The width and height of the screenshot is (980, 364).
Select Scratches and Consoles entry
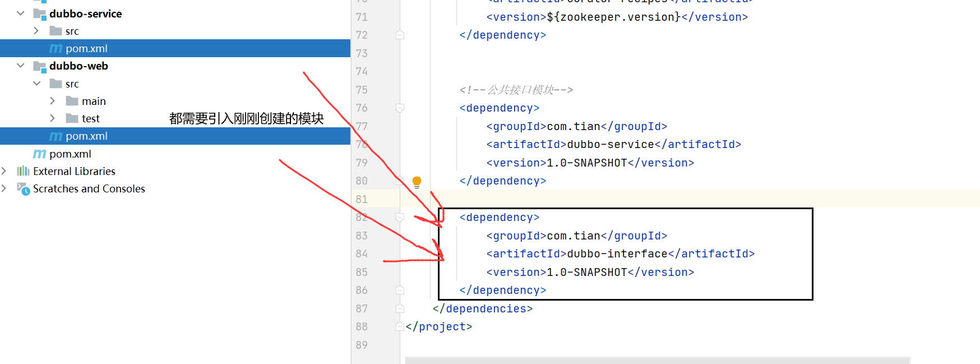tap(89, 188)
